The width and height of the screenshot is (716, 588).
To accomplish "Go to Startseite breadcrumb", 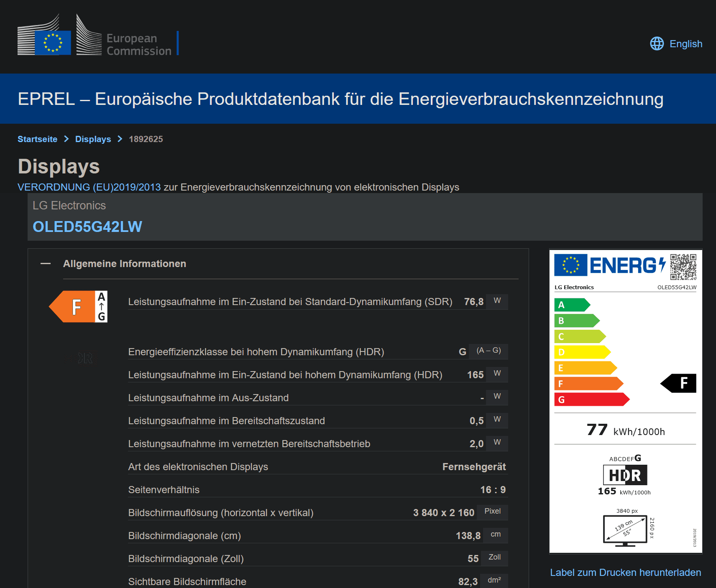I will point(37,139).
